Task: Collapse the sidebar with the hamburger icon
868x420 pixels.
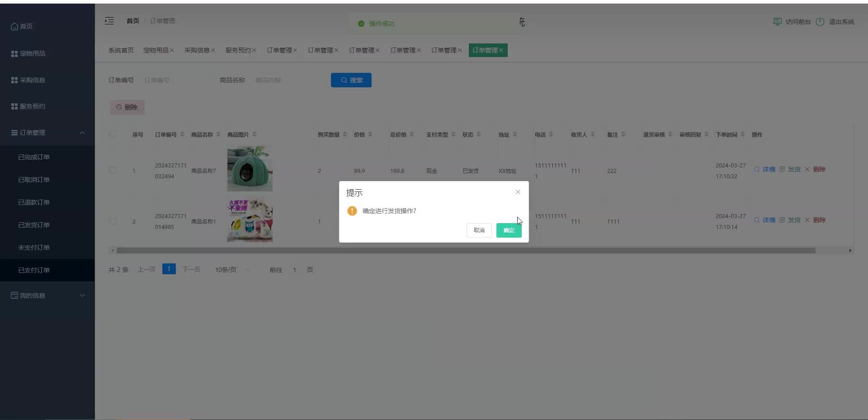Action: (109, 21)
